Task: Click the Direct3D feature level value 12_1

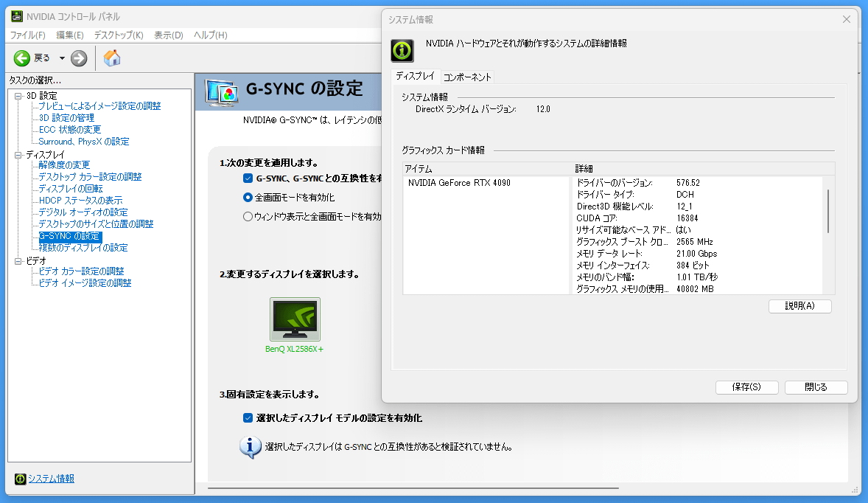Action: click(x=685, y=207)
